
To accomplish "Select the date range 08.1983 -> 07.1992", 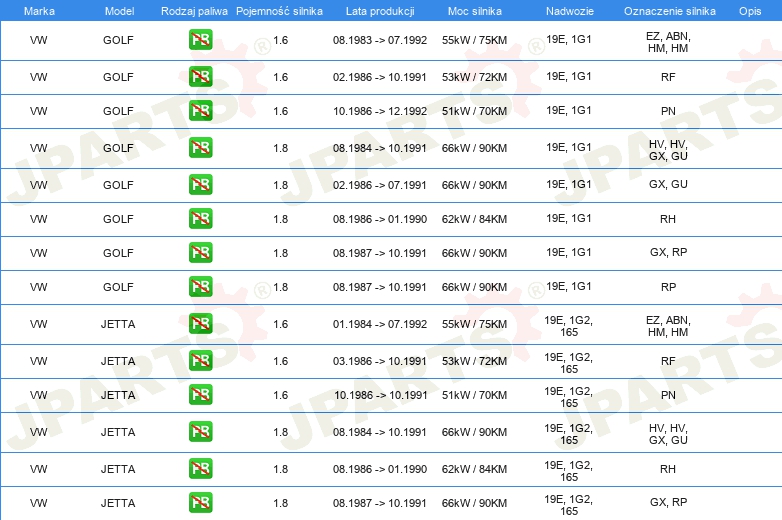I will pyautogui.click(x=380, y=40).
